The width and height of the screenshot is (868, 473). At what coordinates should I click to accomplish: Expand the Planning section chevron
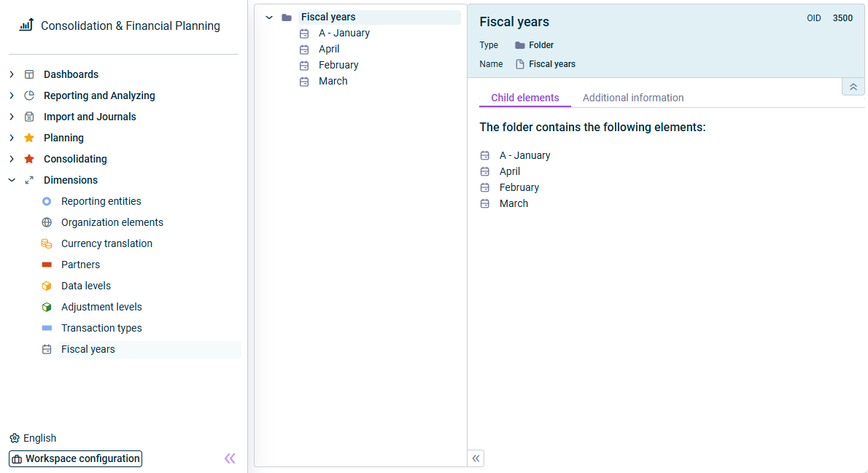point(12,138)
